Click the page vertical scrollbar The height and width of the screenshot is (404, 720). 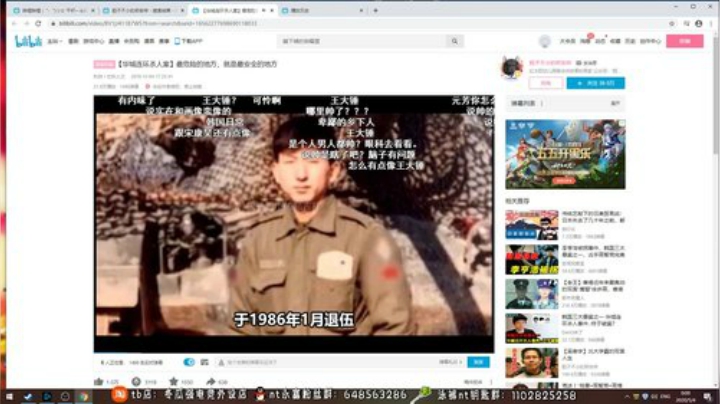coord(716,94)
